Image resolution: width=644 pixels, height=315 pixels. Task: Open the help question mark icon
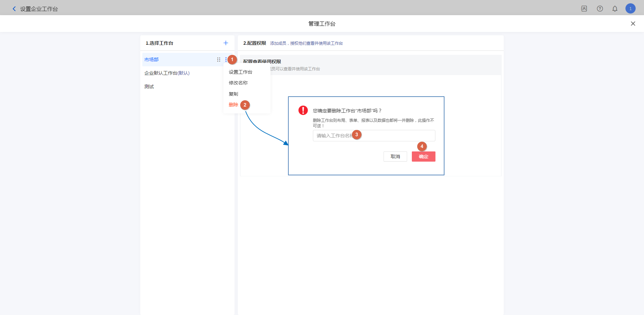pos(600,9)
